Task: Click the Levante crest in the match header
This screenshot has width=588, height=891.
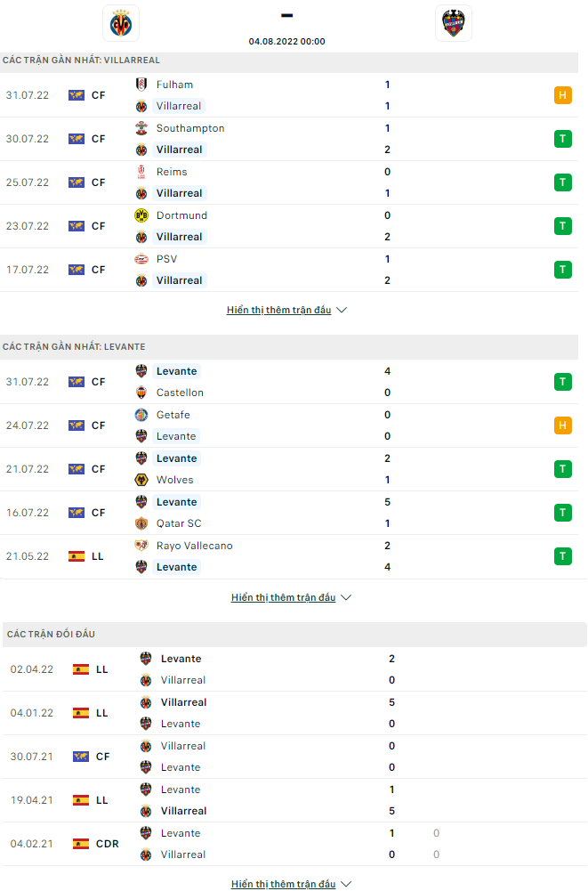Action: [x=454, y=23]
